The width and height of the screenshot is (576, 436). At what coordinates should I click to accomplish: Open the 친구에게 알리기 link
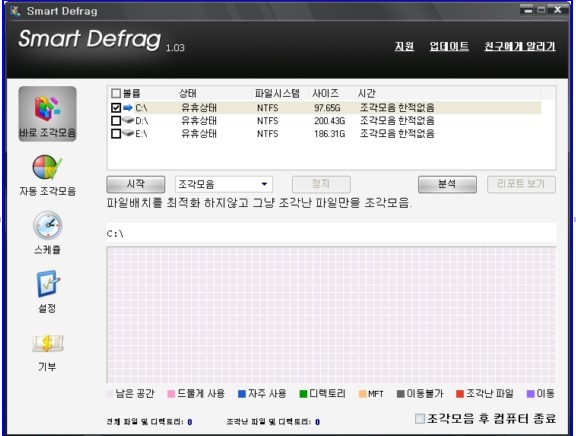point(519,46)
